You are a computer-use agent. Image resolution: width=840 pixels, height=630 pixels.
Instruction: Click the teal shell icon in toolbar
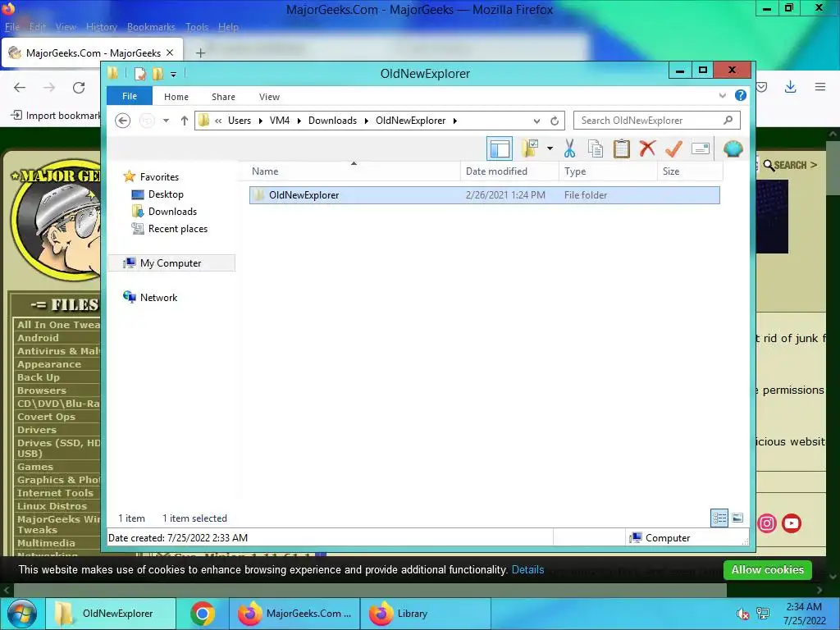coord(733,148)
